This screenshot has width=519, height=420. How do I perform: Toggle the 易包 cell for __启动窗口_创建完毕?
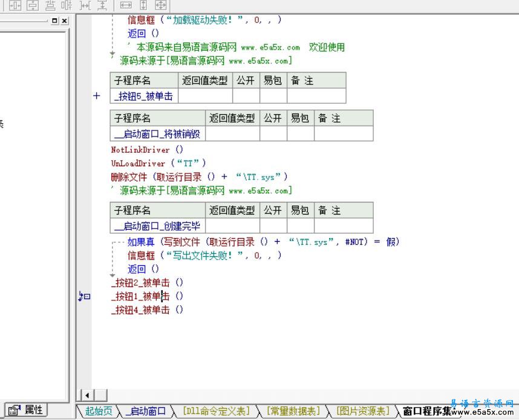tap(301, 226)
